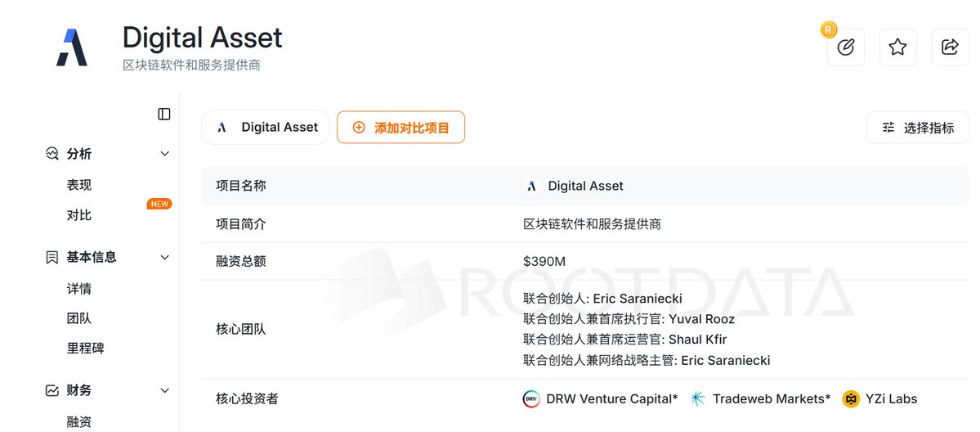The image size is (980, 432).
Task: Collapse the 分析 section chevron
Action: click(164, 154)
